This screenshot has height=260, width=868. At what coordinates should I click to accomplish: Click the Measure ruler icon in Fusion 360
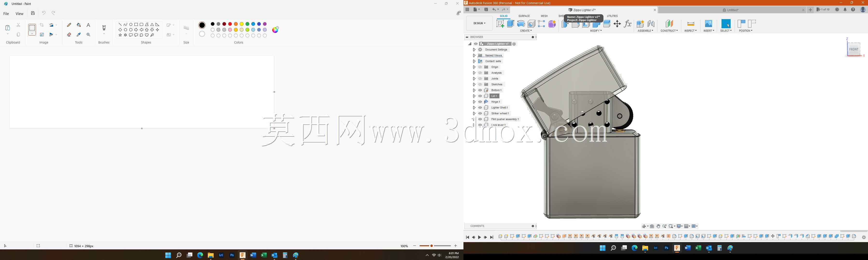(x=691, y=24)
